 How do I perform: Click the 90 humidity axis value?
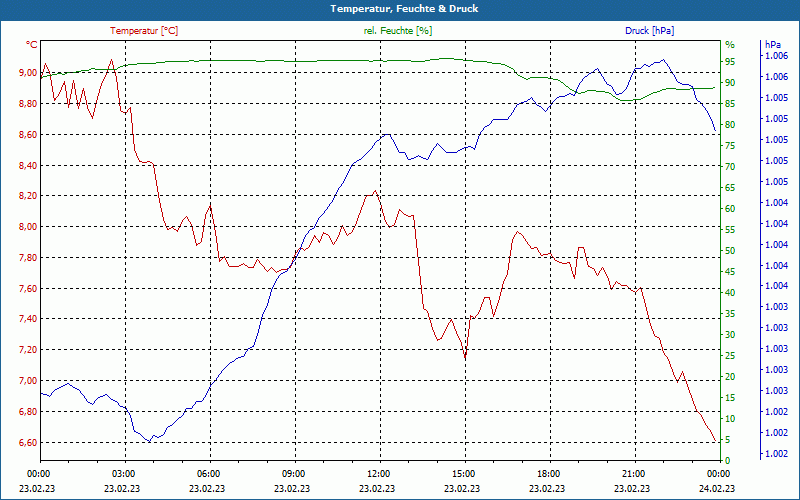point(730,83)
